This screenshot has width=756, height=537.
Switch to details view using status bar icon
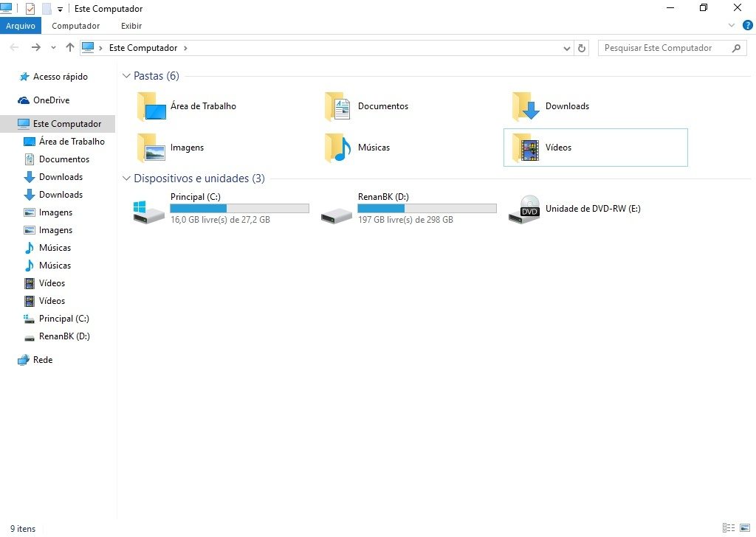(729, 528)
